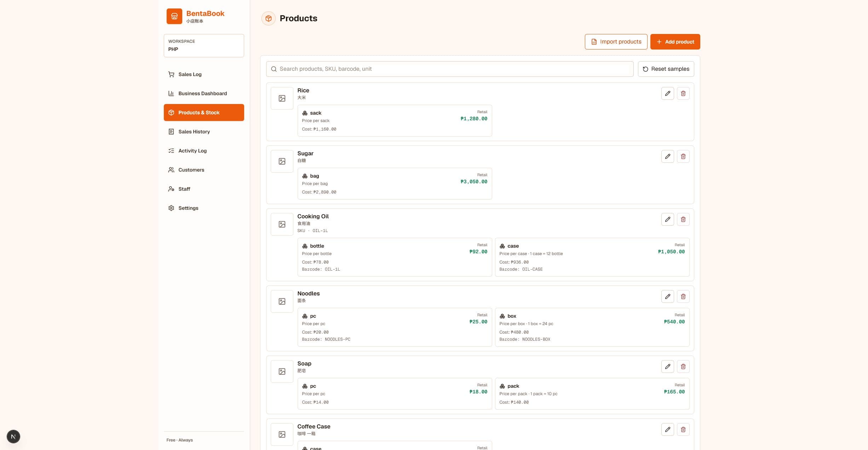Screen dimensions: 868x450
Task: Delete the Cooking Oil product
Action: coord(683,219)
